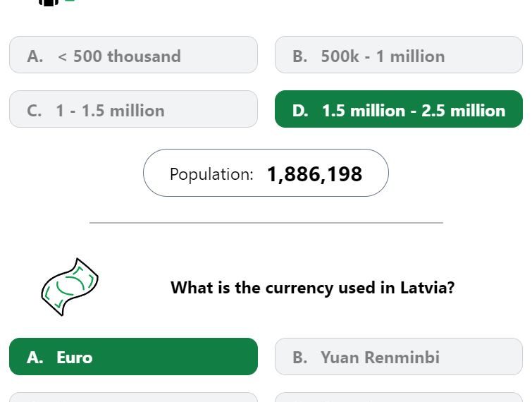This screenshot has width=532, height=402.
Task: Click the "C." letter beside 1 - 1.5 million
Action: 35,111
